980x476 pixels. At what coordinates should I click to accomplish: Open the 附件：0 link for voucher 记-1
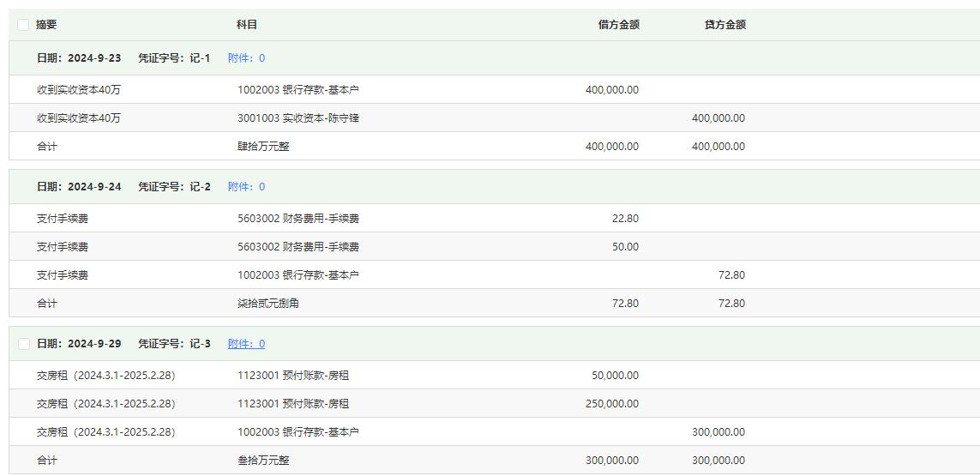tap(246, 58)
